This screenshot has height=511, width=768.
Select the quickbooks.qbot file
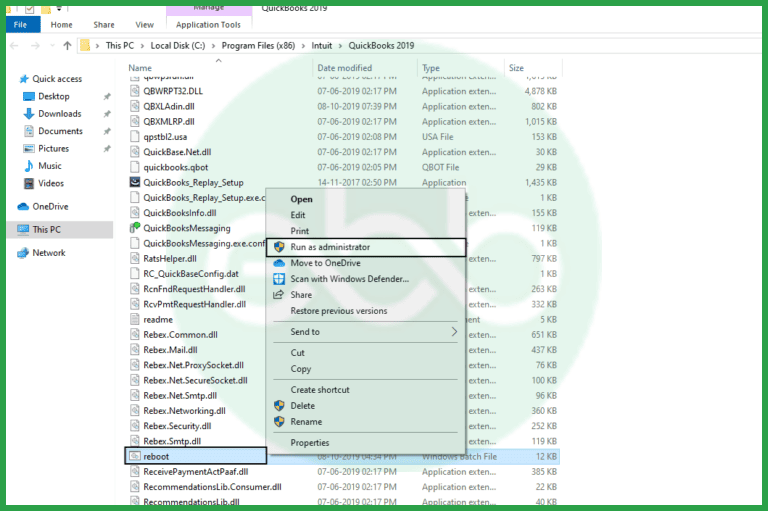175,167
